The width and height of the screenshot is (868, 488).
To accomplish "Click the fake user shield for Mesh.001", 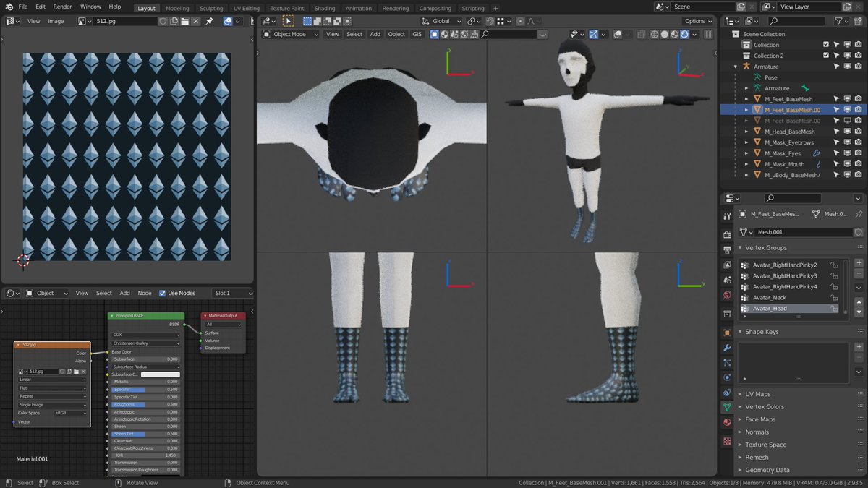I will click(859, 232).
